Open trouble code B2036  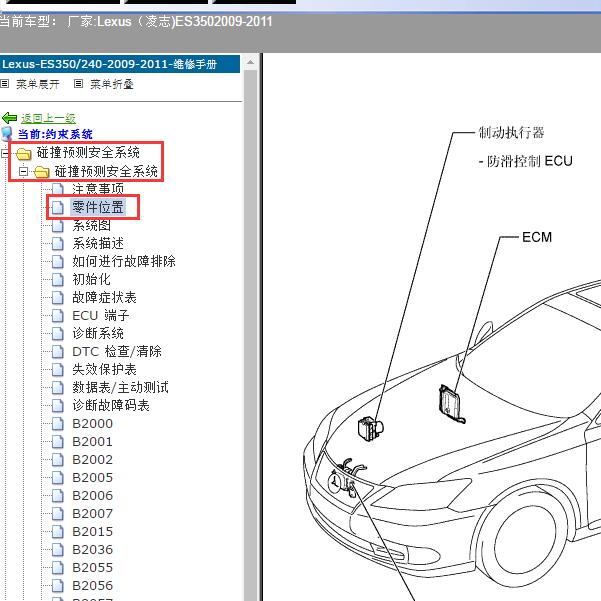[x=92, y=550]
